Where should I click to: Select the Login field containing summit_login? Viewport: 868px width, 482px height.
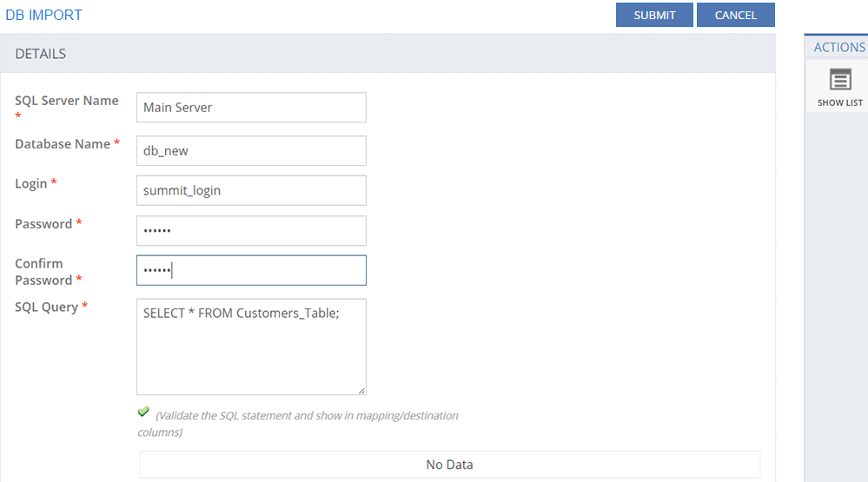click(251, 190)
